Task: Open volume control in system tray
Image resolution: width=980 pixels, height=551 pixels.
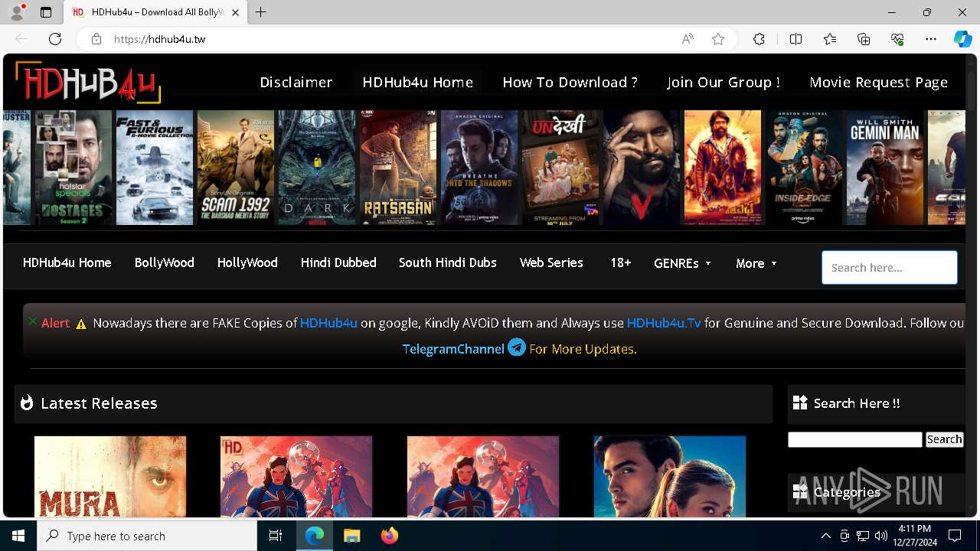Action: [880, 536]
